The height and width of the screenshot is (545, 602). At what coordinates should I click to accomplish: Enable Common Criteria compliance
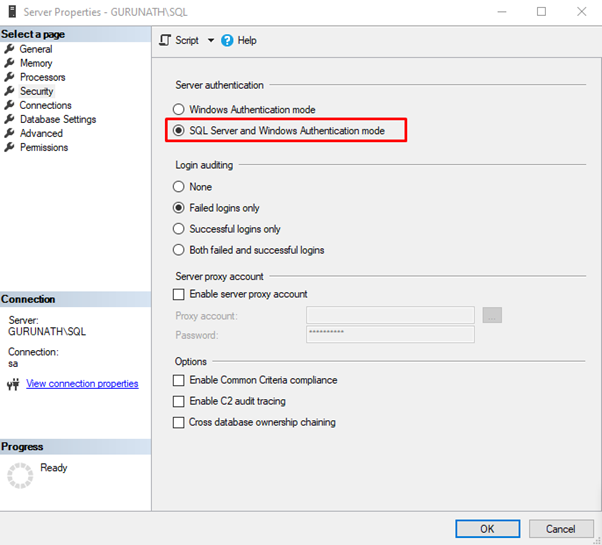tap(179, 380)
